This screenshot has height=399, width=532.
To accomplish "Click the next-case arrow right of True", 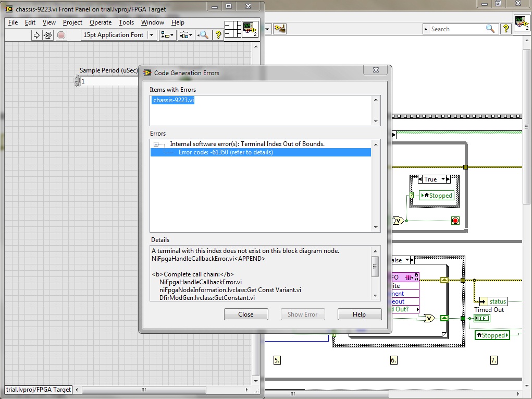I will pyautogui.click(x=448, y=179).
